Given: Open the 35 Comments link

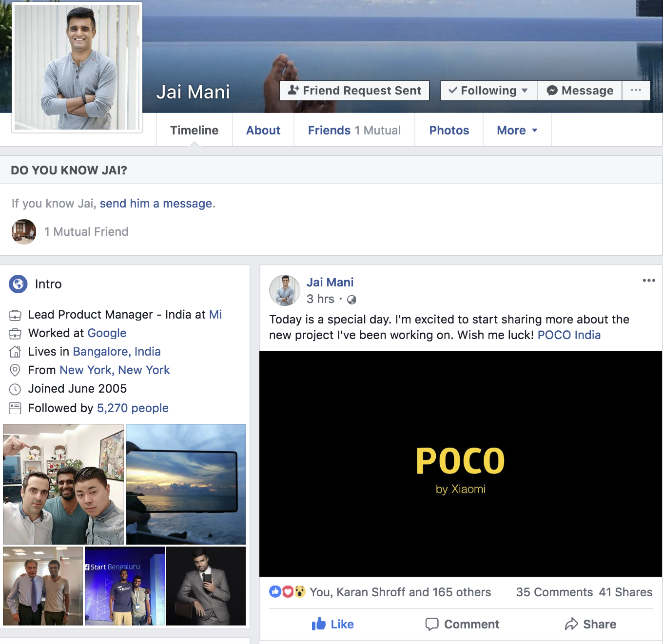Looking at the screenshot, I should click(x=554, y=592).
